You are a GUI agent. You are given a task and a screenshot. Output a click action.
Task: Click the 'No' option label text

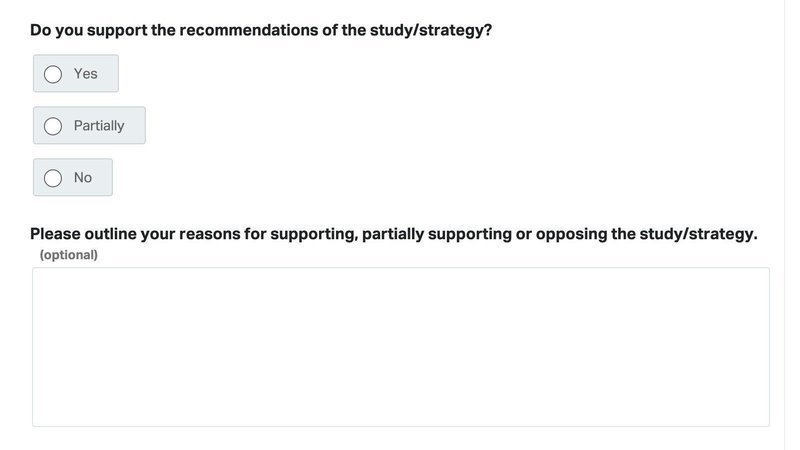point(83,178)
